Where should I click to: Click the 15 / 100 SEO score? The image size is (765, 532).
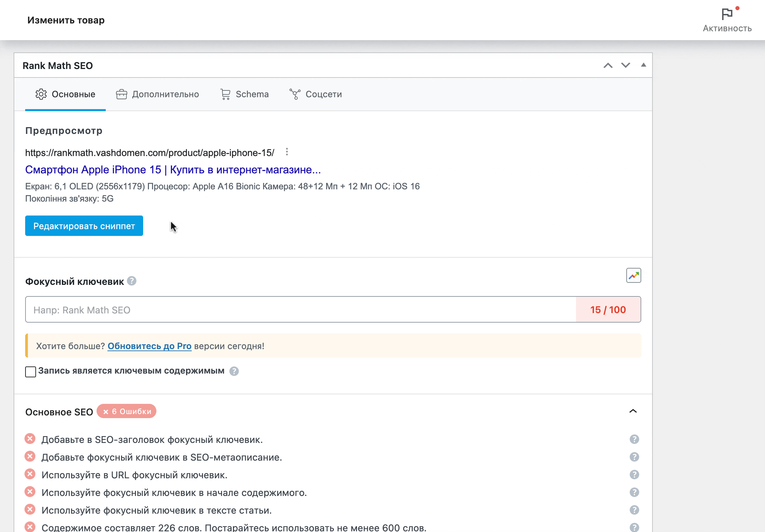608,310
